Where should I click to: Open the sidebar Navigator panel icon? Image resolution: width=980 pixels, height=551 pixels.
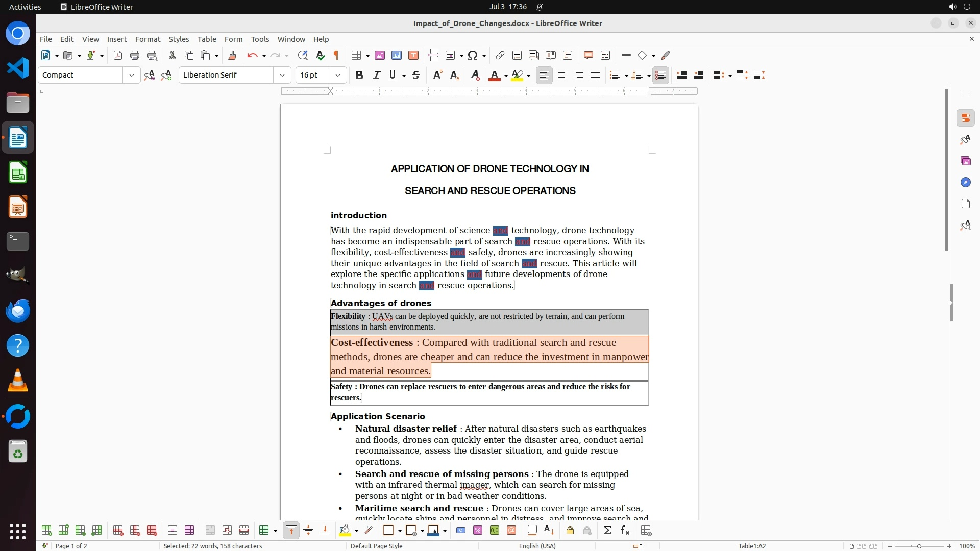(965, 182)
